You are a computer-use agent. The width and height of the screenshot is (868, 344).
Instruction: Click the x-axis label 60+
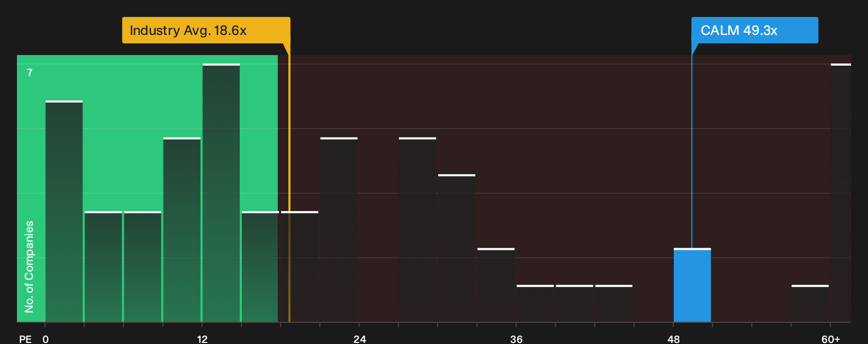pos(831,339)
